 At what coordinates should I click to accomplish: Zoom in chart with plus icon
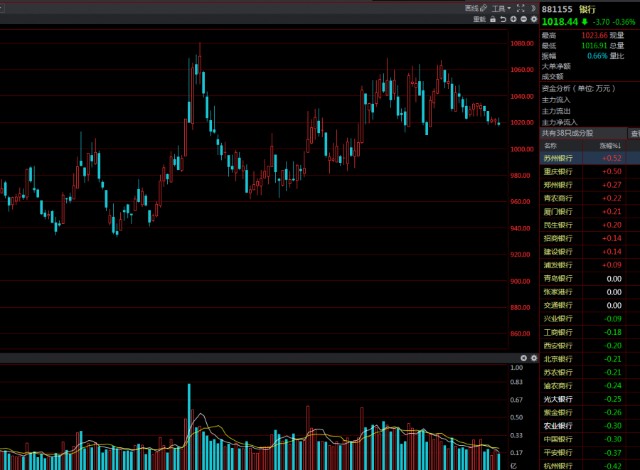(513, 19)
